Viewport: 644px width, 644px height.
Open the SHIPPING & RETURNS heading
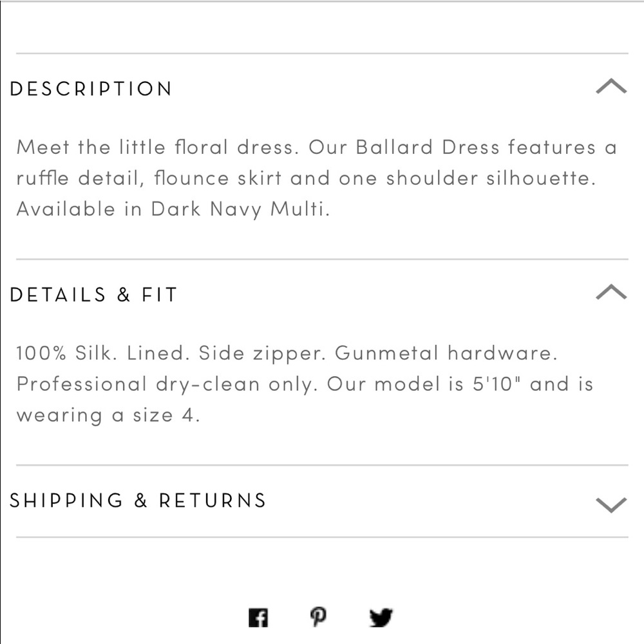pos(138,500)
